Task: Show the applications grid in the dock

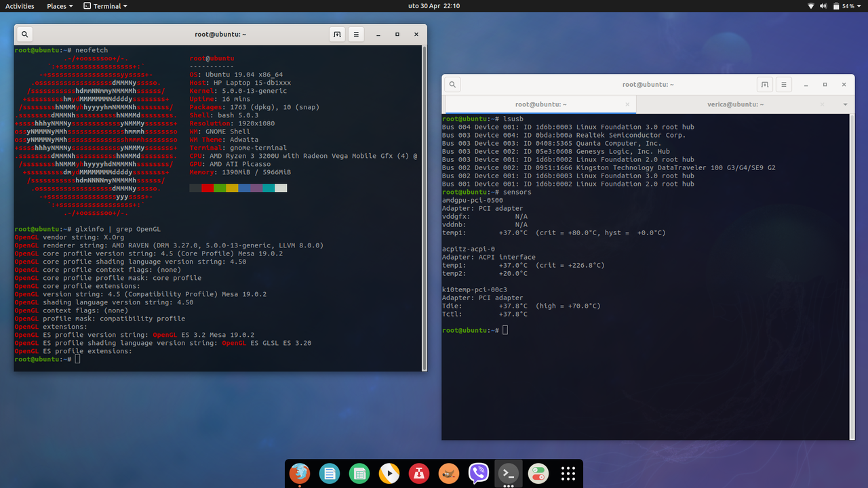Action: (x=568, y=474)
